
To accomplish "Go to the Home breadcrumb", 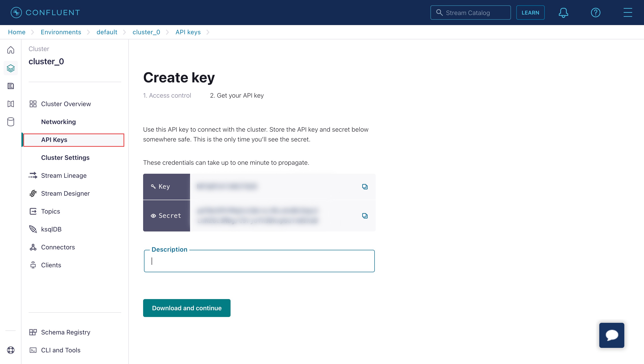I will [x=17, y=32].
